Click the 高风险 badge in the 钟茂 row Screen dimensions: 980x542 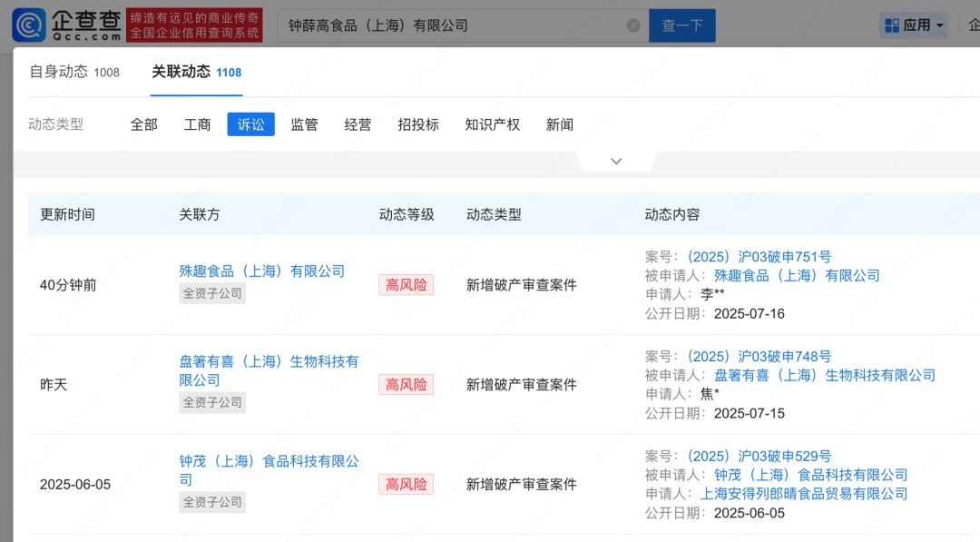406,484
